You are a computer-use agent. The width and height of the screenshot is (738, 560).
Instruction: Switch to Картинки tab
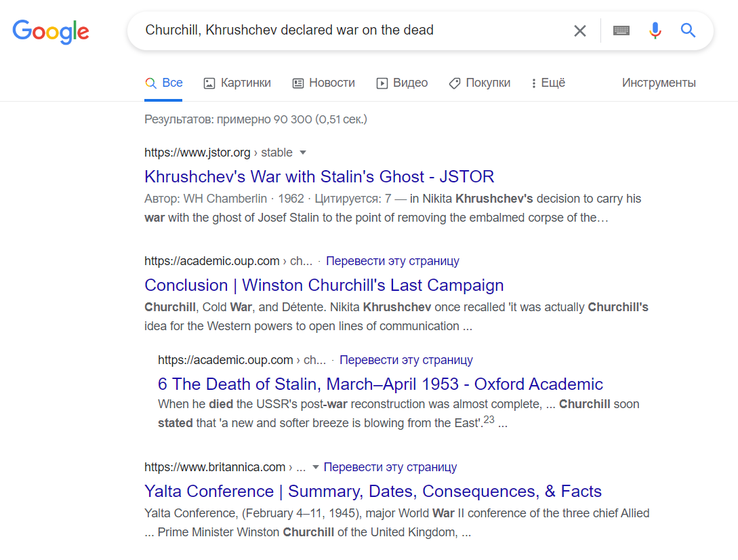click(237, 83)
